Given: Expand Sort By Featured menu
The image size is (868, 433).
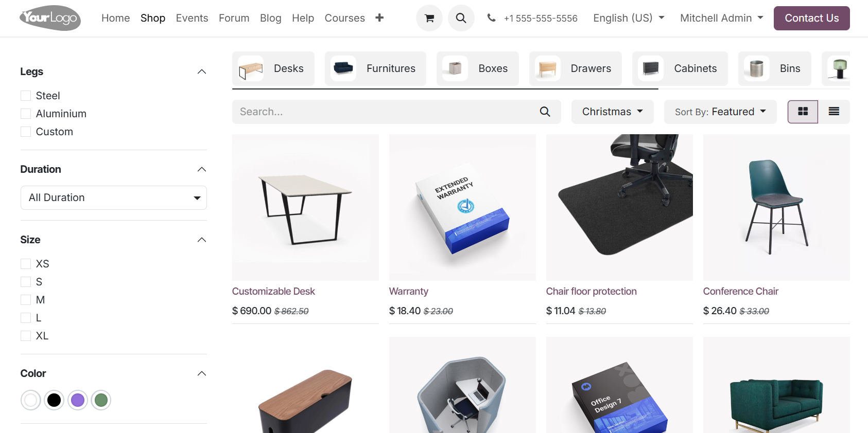Looking at the screenshot, I should point(720,112).
